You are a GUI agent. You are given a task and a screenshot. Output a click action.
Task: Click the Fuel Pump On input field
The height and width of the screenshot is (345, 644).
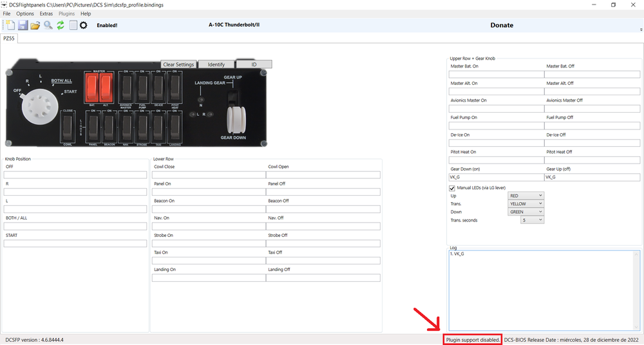pyautogui.click(x=497, y=126)
